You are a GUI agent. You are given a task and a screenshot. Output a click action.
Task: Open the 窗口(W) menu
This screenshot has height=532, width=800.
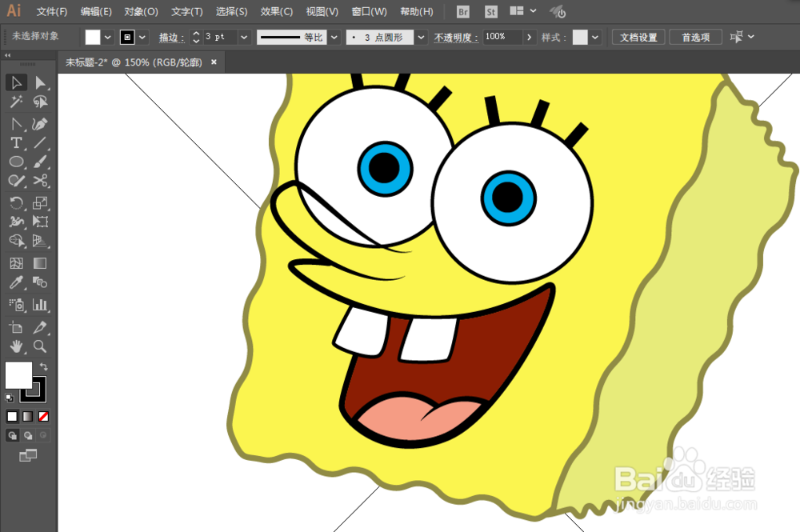[369, 12]
